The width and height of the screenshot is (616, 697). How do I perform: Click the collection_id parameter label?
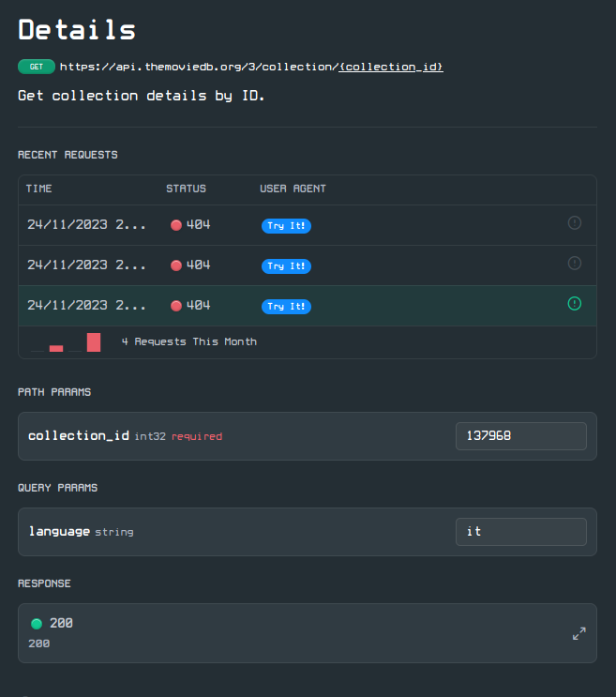click(x=79, y=435)
